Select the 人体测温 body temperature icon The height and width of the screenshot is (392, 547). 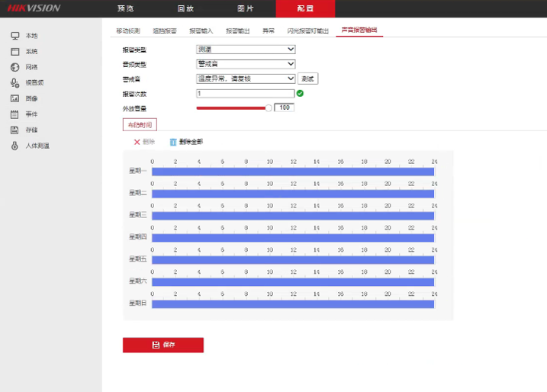[x=14, y=146]
